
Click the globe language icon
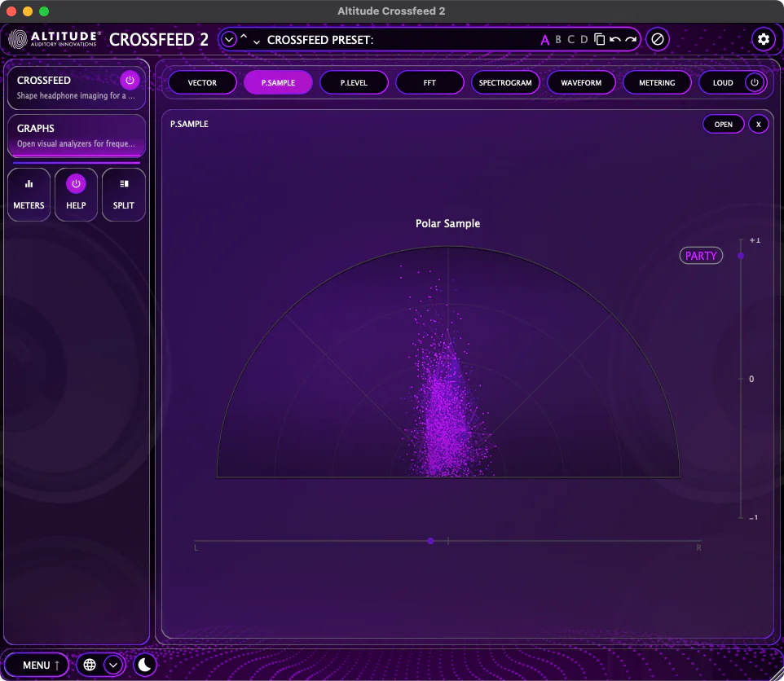(90, 665)
